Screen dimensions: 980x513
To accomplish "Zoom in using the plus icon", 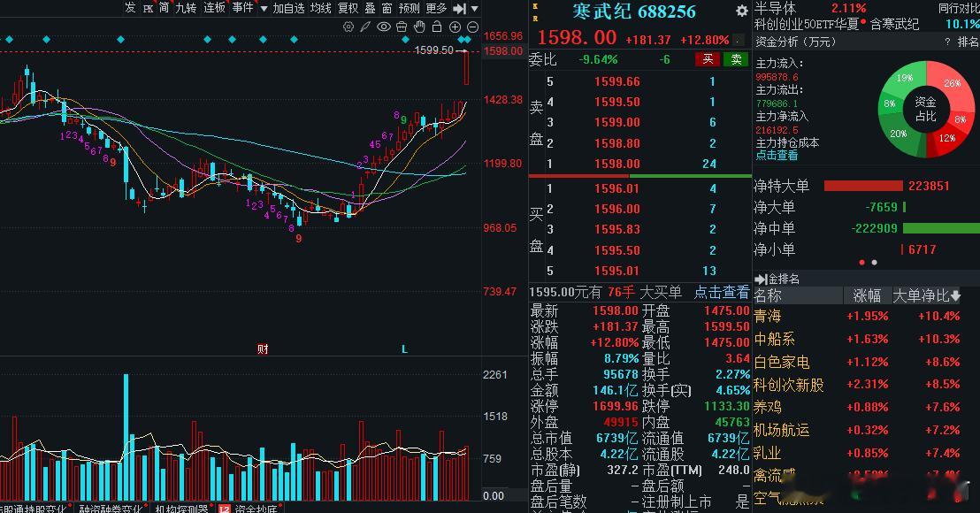I will [x=455, y=27].
